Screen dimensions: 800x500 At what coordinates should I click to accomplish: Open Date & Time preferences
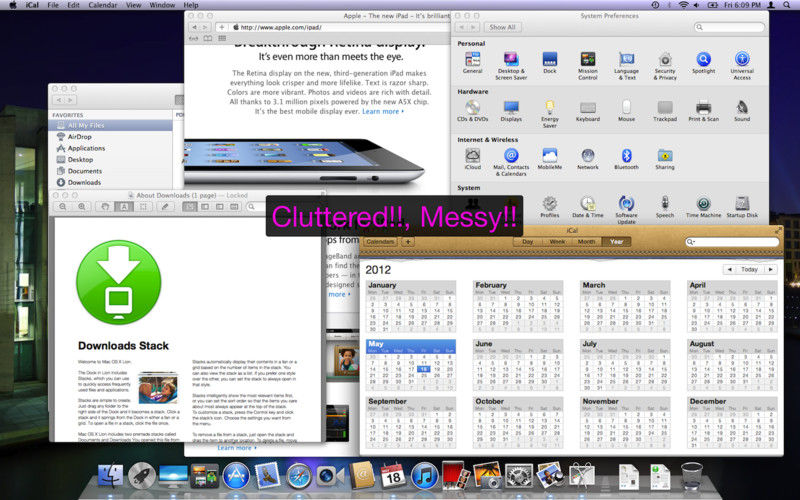point(588,207)
